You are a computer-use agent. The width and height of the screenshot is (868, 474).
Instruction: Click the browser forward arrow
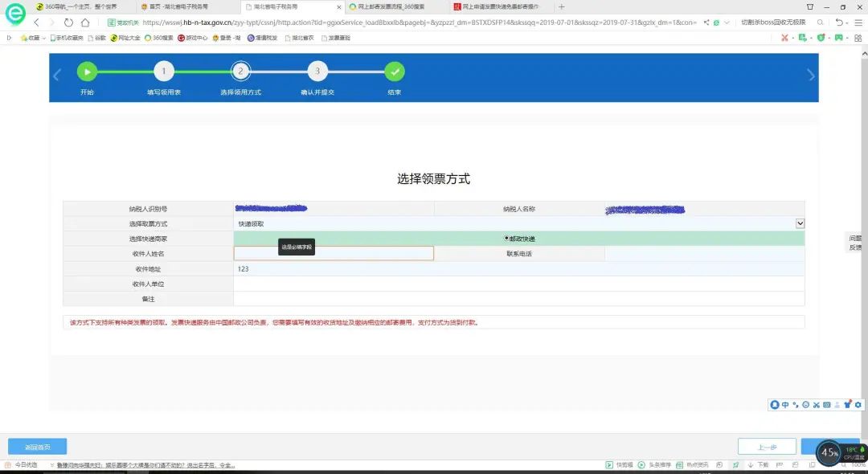coord(52,22)
